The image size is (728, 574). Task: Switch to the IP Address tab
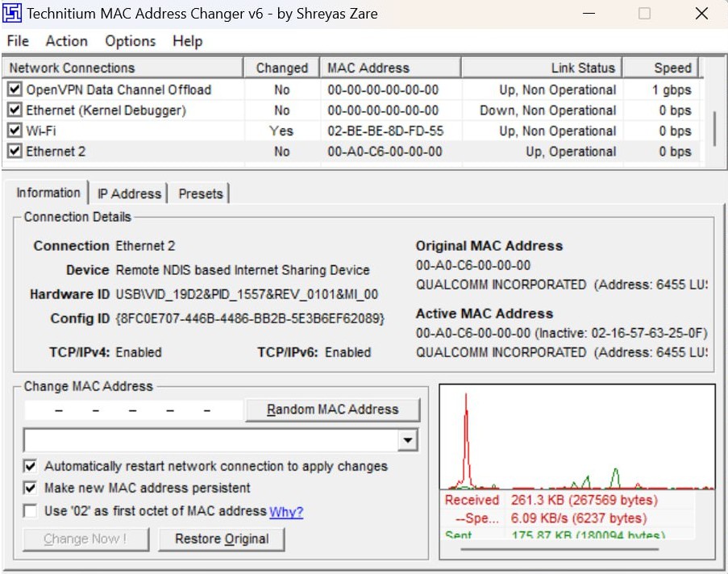129,193
